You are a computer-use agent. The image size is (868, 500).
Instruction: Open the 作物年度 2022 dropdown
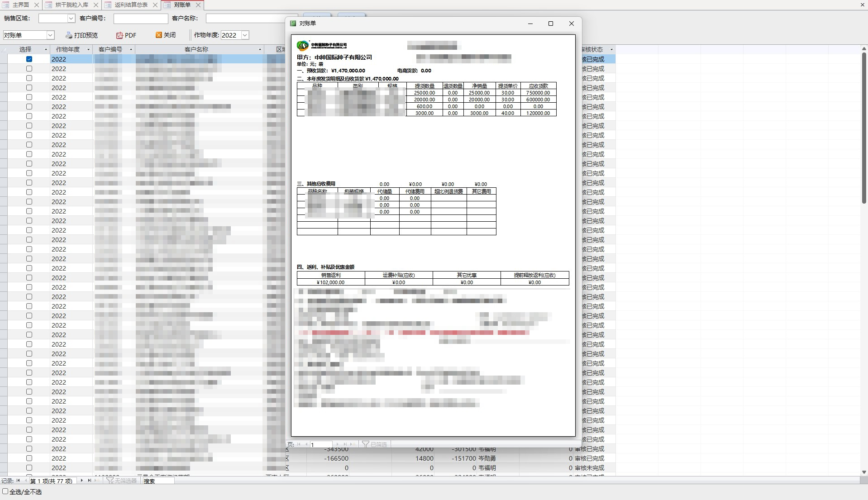(245, 35)
